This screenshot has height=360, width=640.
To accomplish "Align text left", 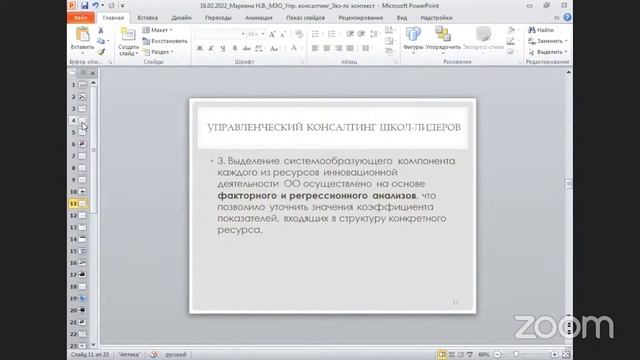I will pos(315,48).
